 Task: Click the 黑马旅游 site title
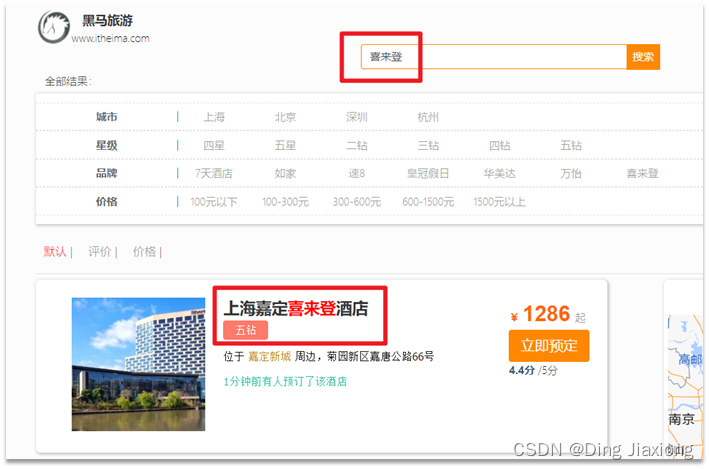(x=107, y=20)
